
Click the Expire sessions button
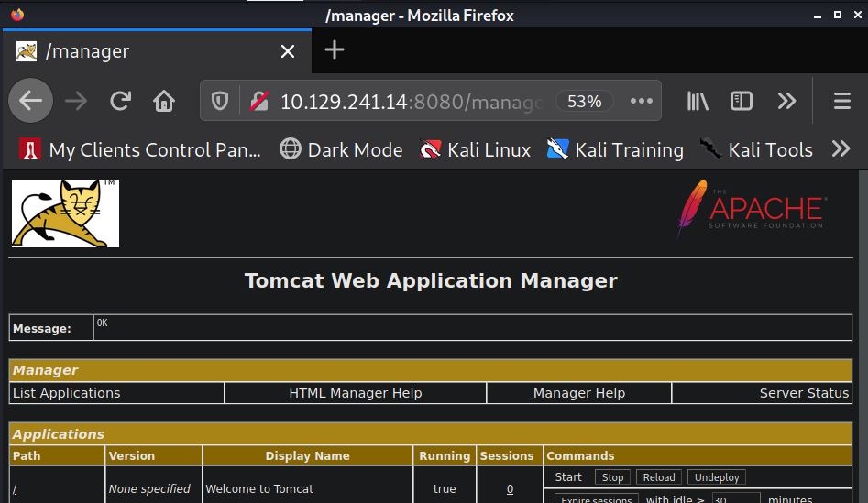596,498
